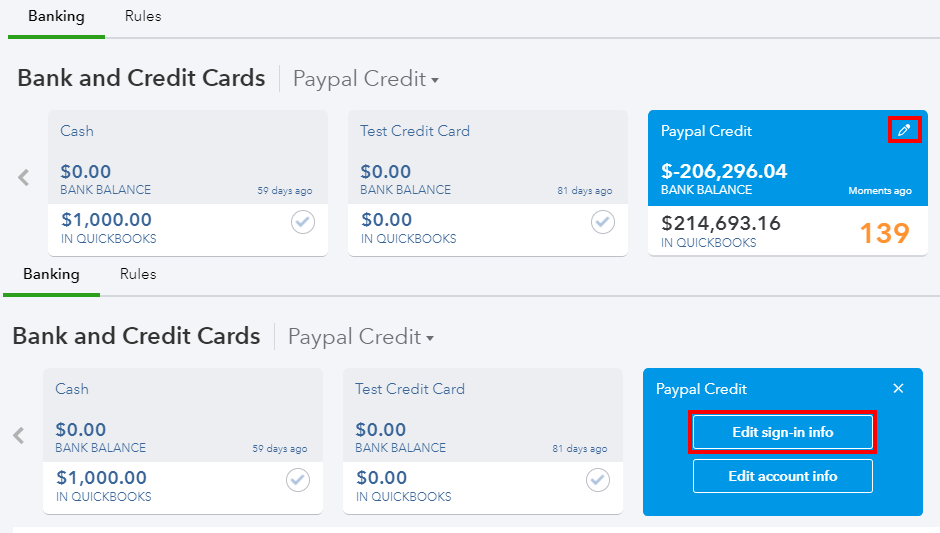Click the checkmark circle on the upper Cash card
This screenshot has width=940, height=533.
click(x=303, y=223)
